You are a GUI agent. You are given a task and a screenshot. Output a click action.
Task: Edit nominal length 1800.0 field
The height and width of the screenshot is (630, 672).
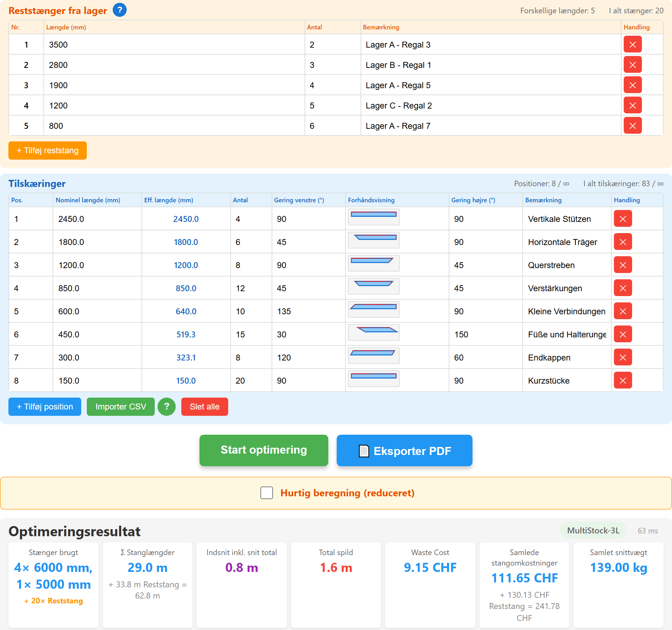coord(97,242)
